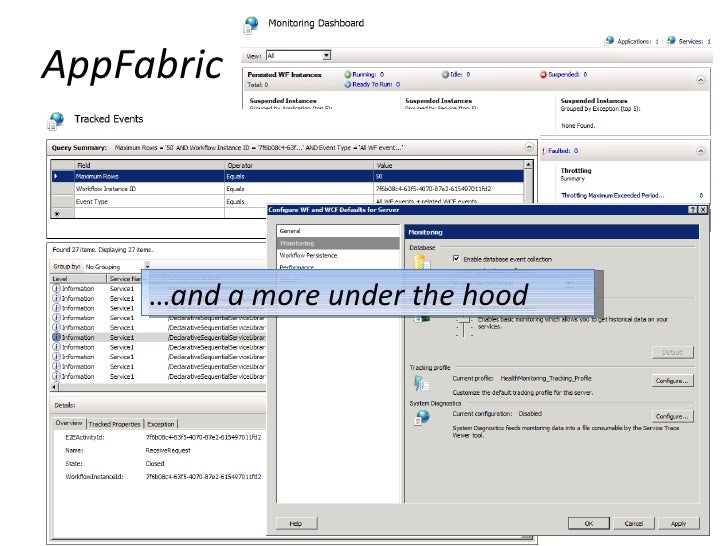Click the green Running status icon
728x546 pixels.
(x=347, y=74)
